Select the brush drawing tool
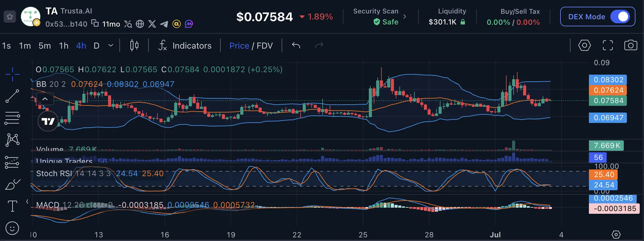Image resolution: width=644 pixels, height=241 pixels. point(13,184)
